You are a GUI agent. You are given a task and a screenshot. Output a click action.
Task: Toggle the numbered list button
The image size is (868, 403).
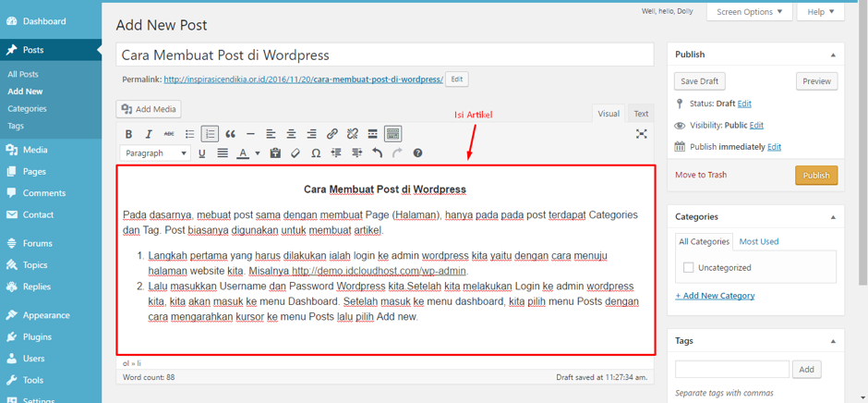(x=210, y=134)
